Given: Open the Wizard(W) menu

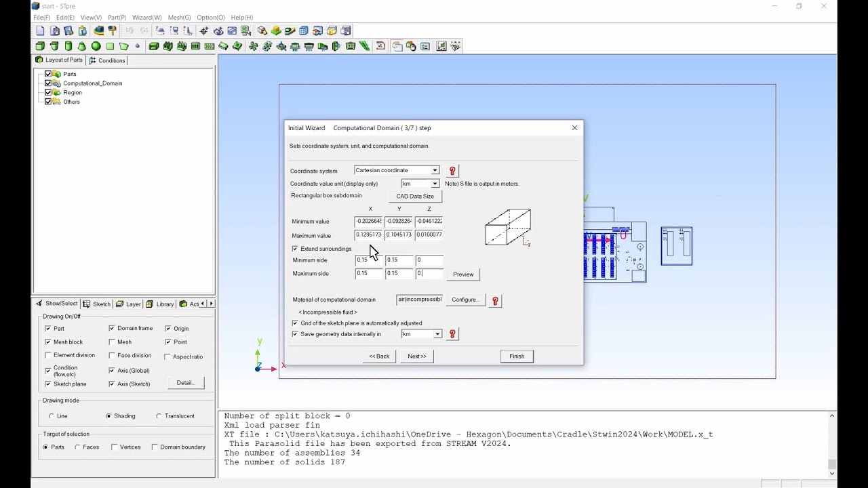Looking at the screenshot, I should [147, 18].
